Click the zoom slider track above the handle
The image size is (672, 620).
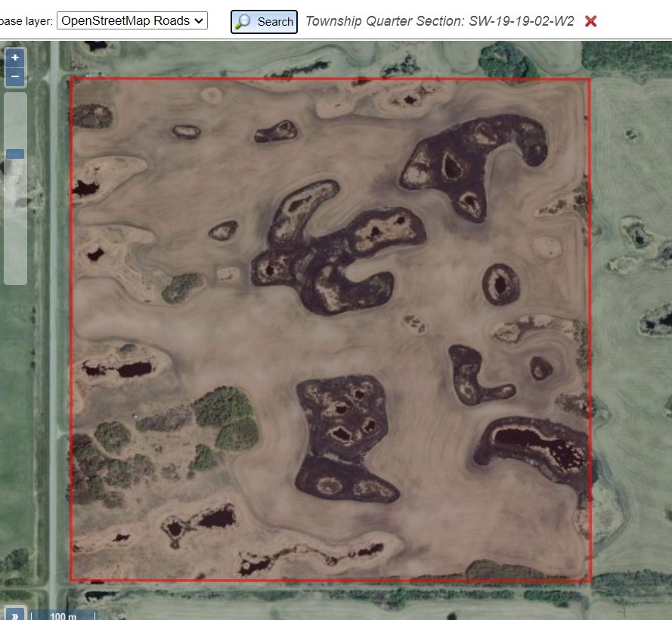[15, 120]
